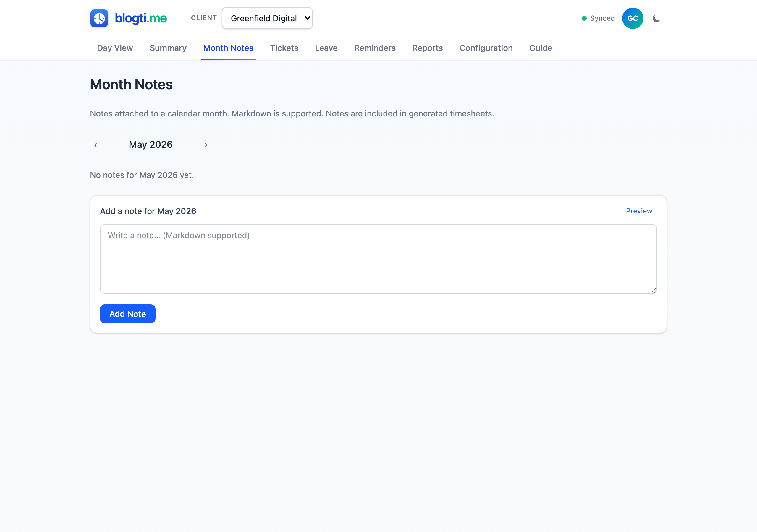Viewport: 757px width, 532px height.
Task: Open the Greenfield Digital client dropdown
Action: tap(267, 18)
